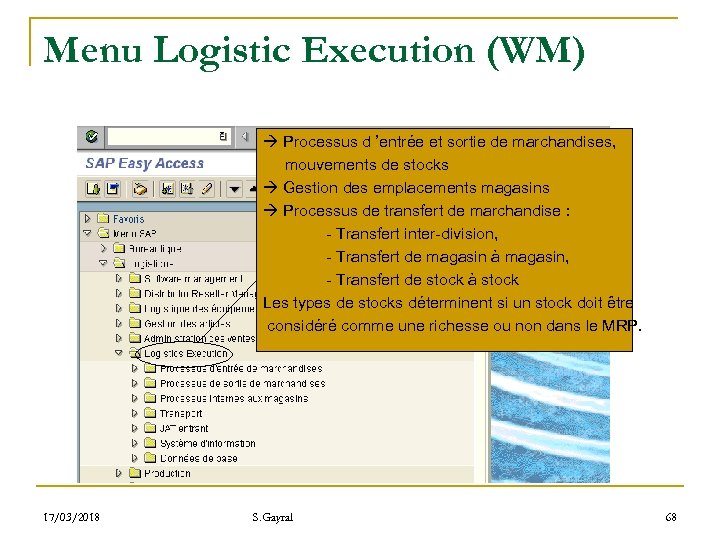Expand the Distribution Reseller node

[118, 293]
